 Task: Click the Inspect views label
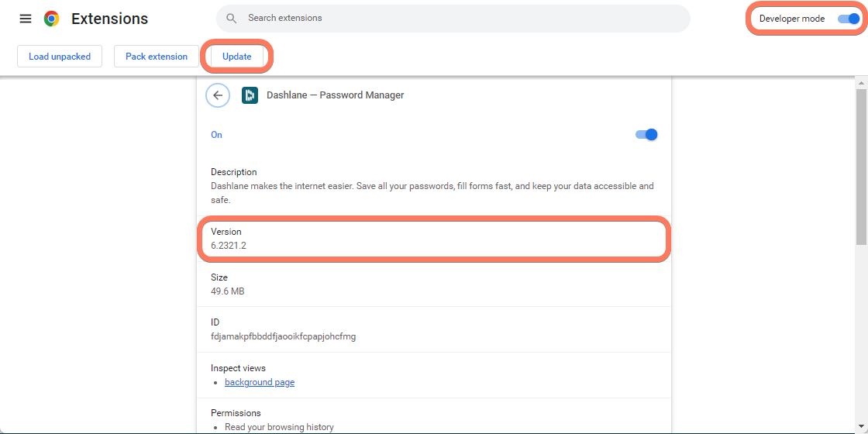pos(238,368)
